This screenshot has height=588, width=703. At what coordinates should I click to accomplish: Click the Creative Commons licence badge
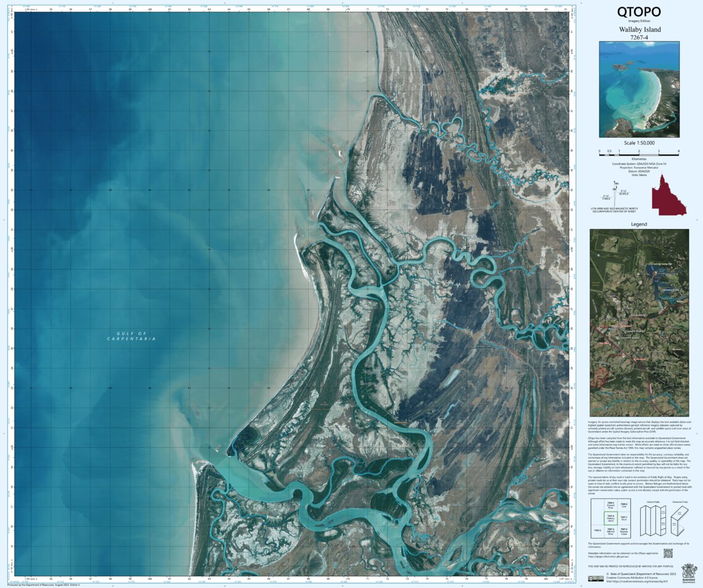pyautogui.click(x=596, y=579)
